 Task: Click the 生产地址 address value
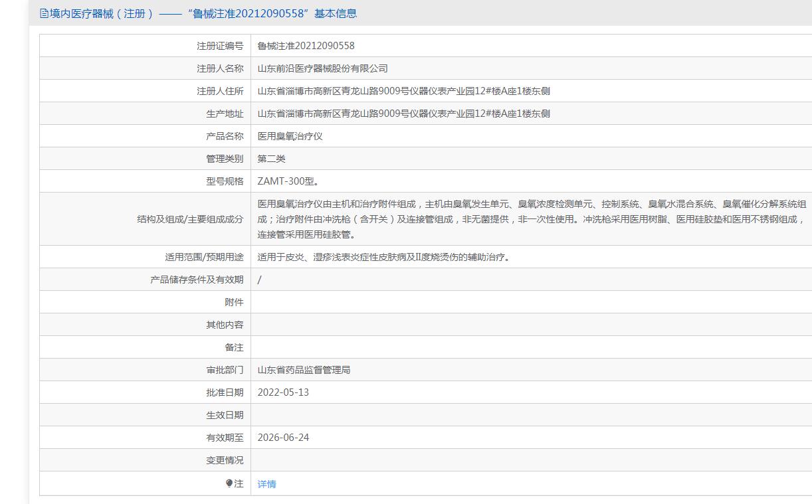[x=403, y=114]
